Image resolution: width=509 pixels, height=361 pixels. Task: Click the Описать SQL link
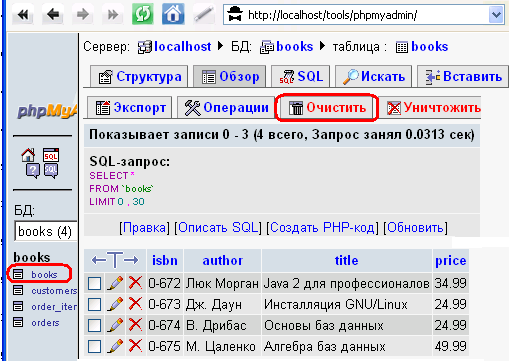click(218, 228)
